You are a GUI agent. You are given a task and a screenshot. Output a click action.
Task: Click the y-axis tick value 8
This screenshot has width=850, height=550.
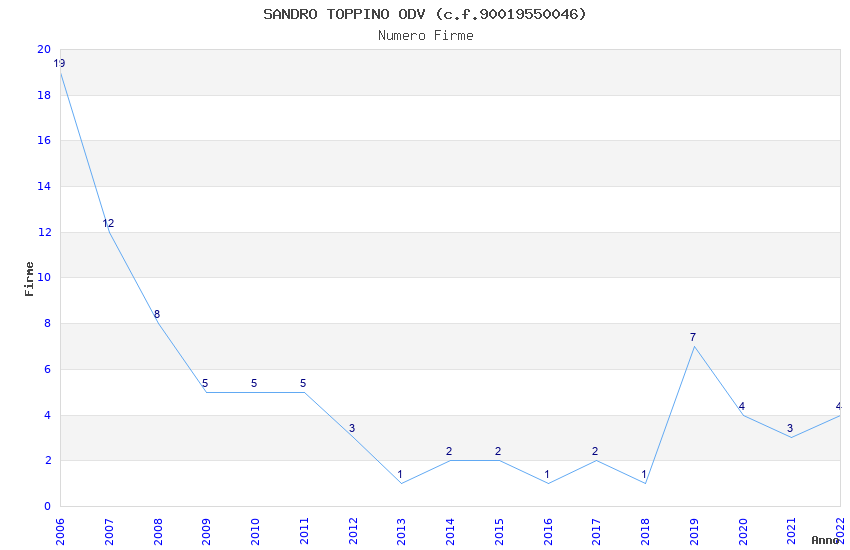(48, 323)
